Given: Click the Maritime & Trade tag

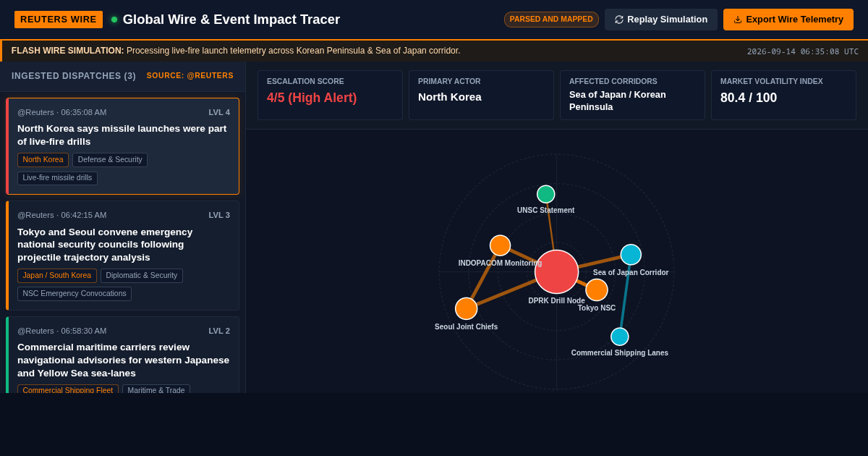Looking at the screenshot, I should click(156, 390).
